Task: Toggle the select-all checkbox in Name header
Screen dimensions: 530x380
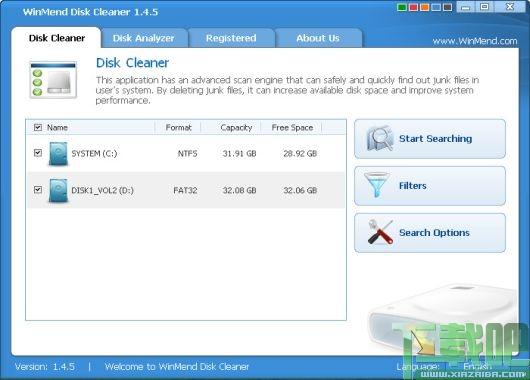Action: click(38, 127)
